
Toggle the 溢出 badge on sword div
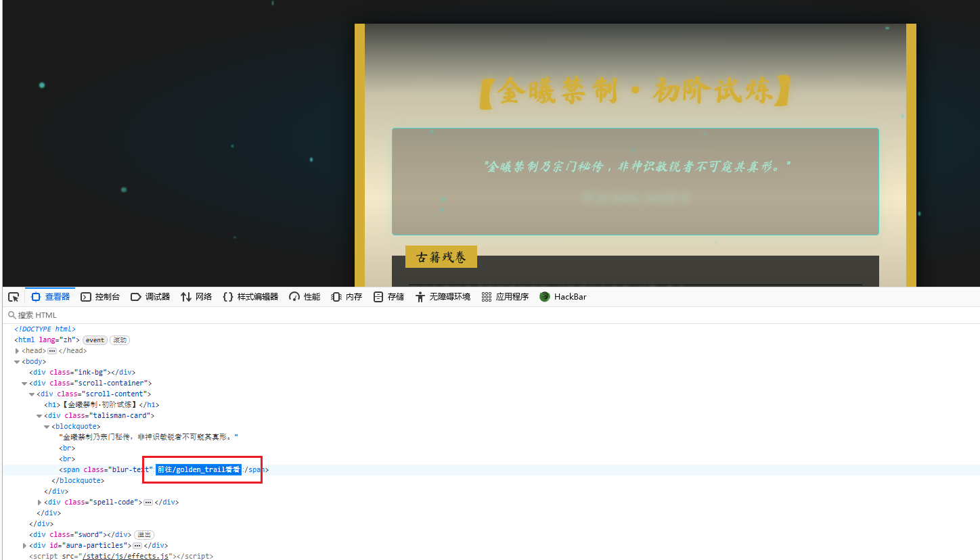tap(144, 535)
